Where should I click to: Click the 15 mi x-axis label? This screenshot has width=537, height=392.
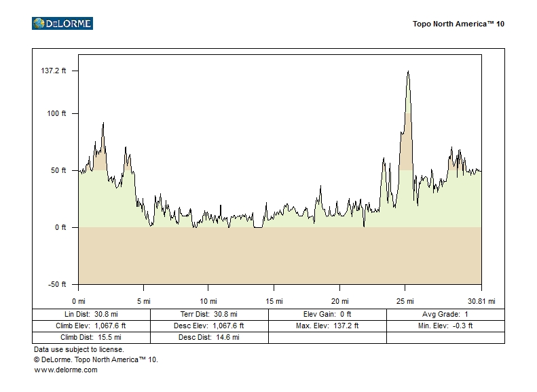274,301
